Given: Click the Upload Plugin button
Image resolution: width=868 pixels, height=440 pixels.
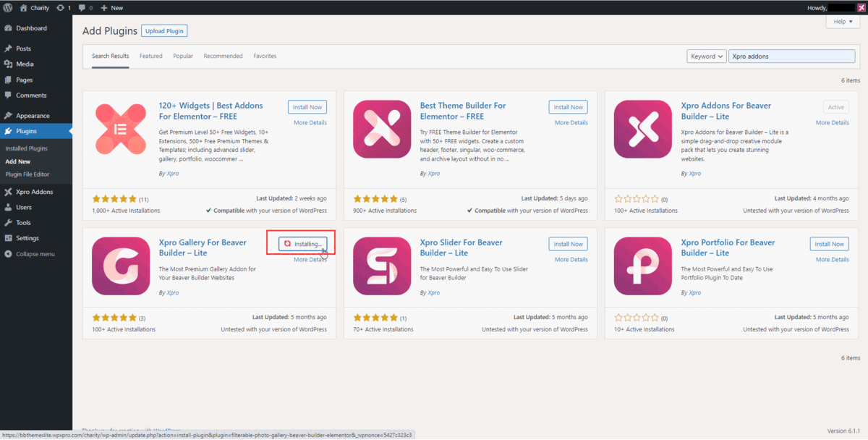Looking at the screenshot, I should [164, 31].
